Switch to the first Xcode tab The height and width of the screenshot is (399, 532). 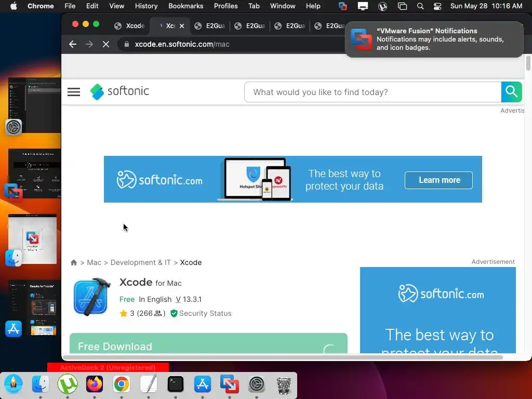point(130,26)
